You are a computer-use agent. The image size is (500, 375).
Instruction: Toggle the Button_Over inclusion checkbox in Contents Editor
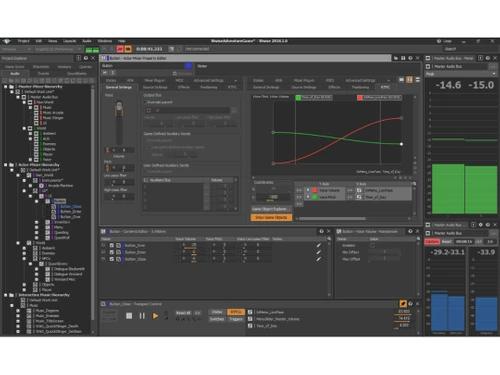[112, 245]
